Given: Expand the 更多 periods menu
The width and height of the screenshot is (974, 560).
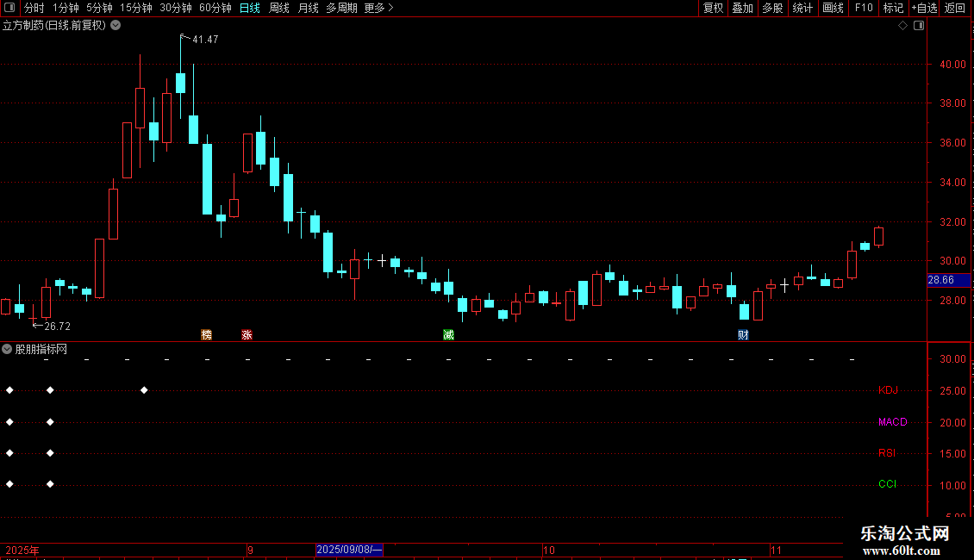Looking at the screenshot, I should 378,8.
